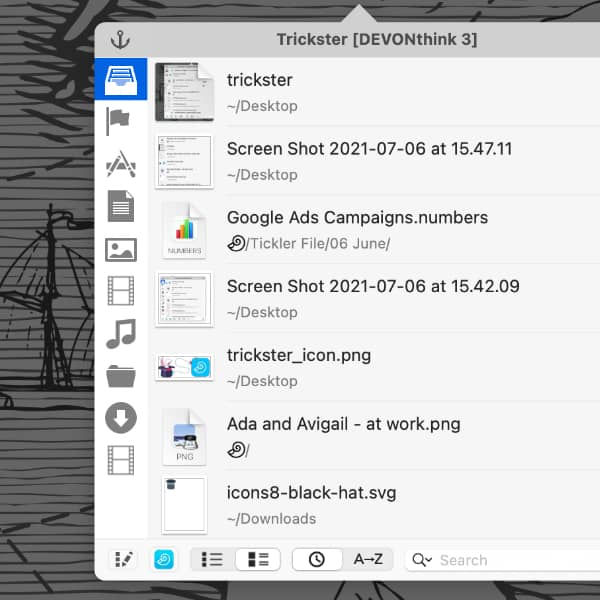Click the '/Tickler File/06 June/' path
The image size is (600, 600).
(x=318, y=243)
